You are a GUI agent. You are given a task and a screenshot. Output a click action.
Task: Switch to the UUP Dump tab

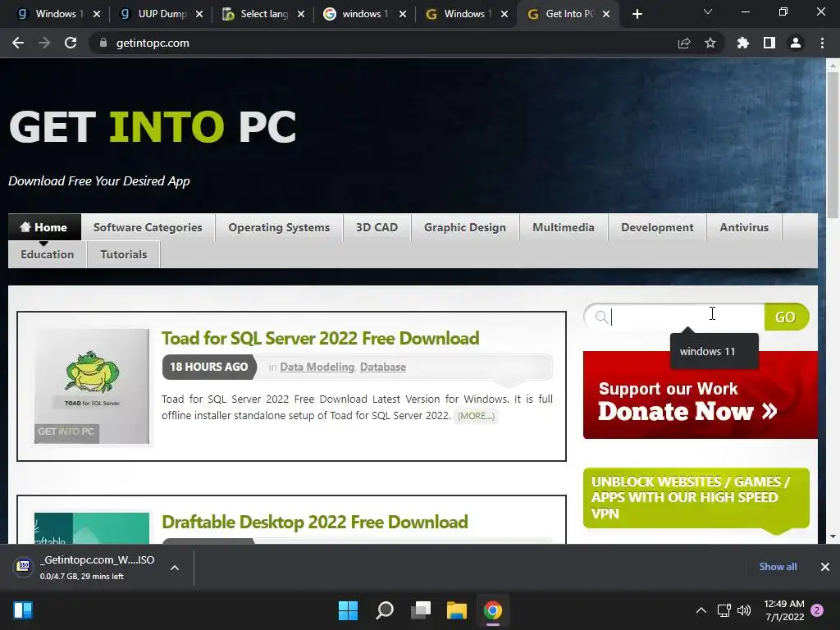155,14
